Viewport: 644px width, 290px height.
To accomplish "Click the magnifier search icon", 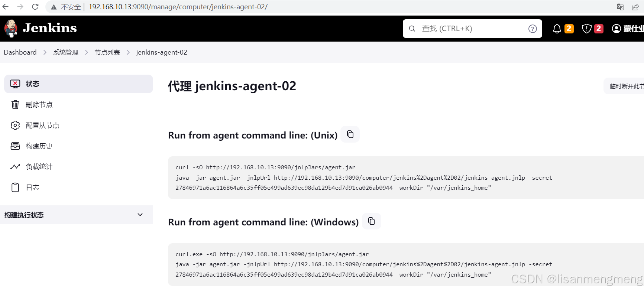I will coord(412,29).
